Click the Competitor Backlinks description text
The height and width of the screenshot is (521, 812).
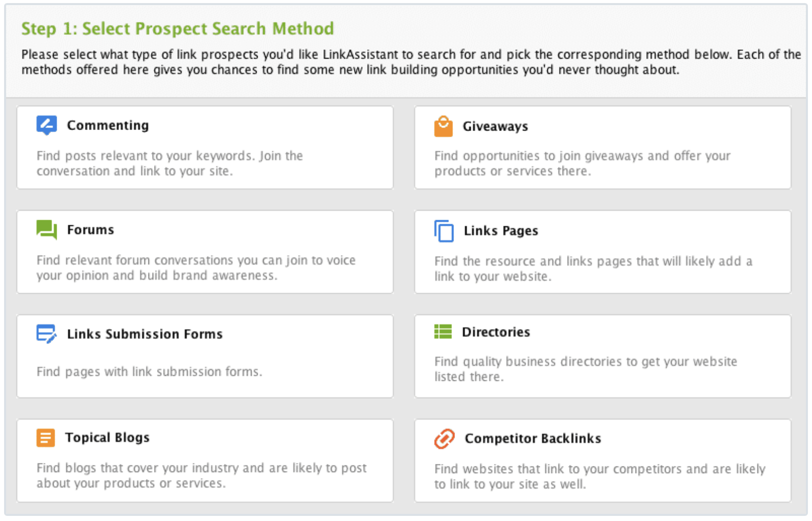(599, 477)
